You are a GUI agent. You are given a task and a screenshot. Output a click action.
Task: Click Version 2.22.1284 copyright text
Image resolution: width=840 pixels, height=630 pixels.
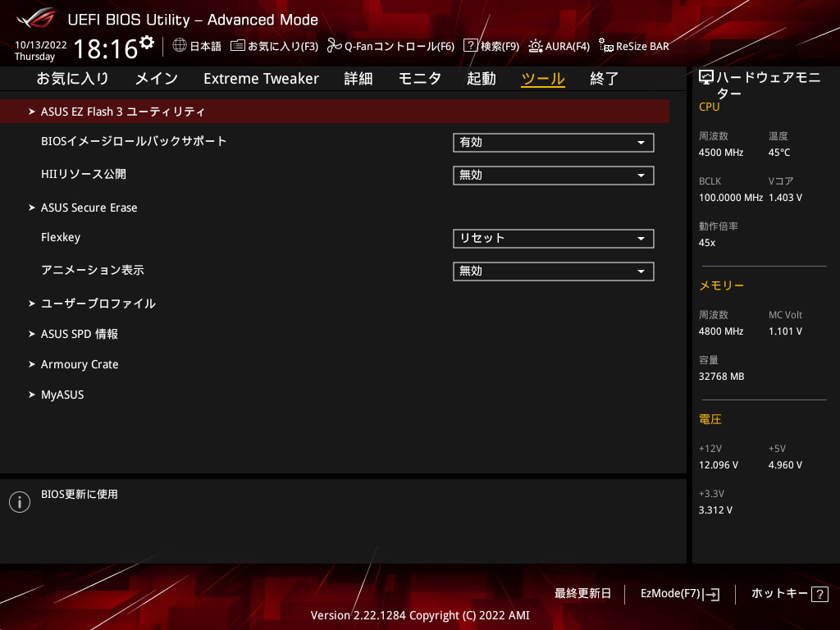420,615
